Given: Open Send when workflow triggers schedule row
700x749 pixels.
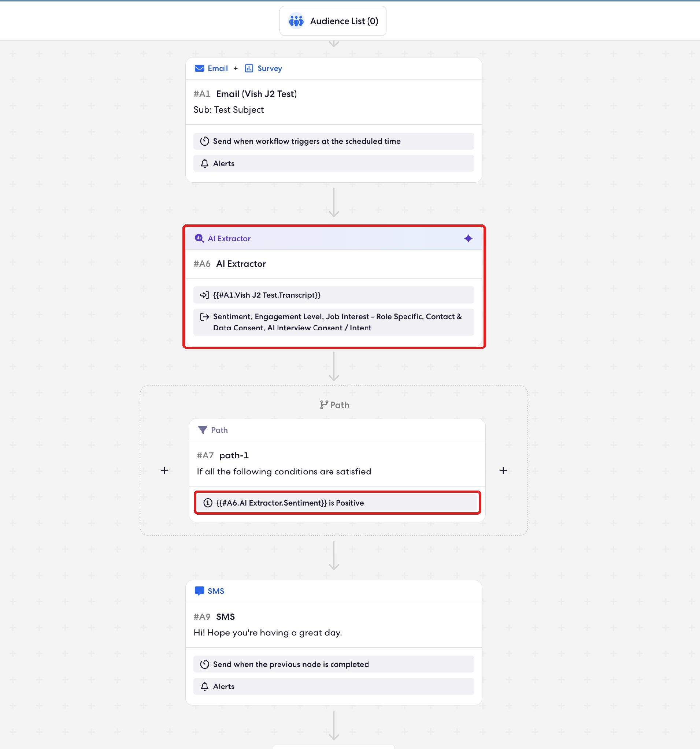Looking at the screenshot, I should [x=334, y=141].
